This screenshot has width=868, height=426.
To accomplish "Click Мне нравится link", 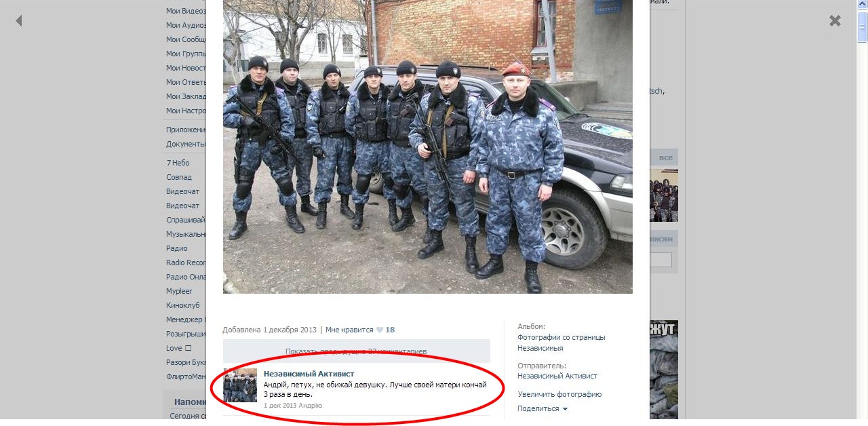I will pos(349,330).
